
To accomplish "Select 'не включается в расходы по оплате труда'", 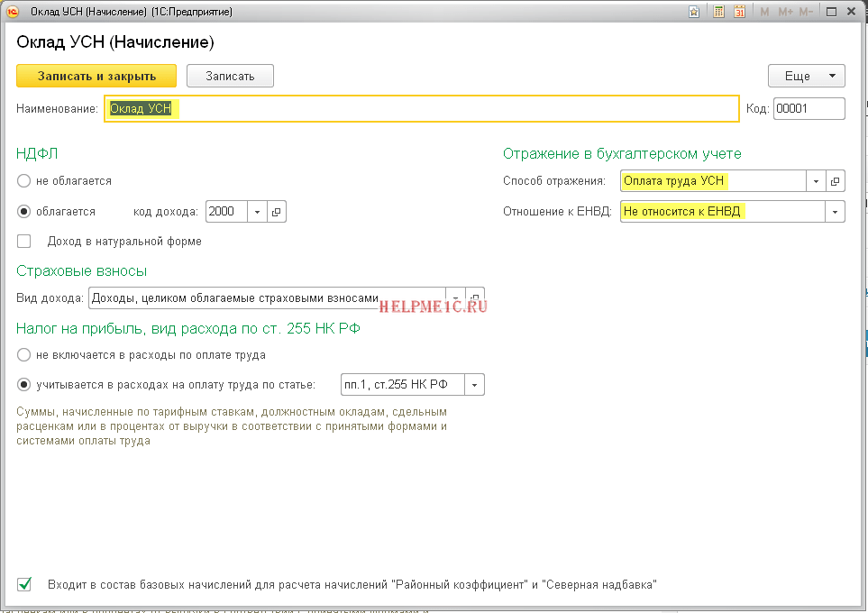I will pos(24,355).
